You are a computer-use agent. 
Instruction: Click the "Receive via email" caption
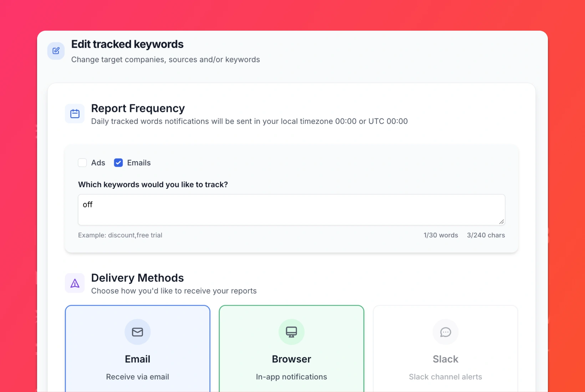138,377
